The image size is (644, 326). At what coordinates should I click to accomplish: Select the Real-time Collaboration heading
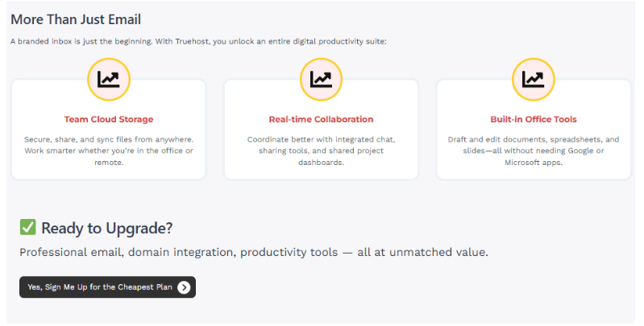[321, 119]
